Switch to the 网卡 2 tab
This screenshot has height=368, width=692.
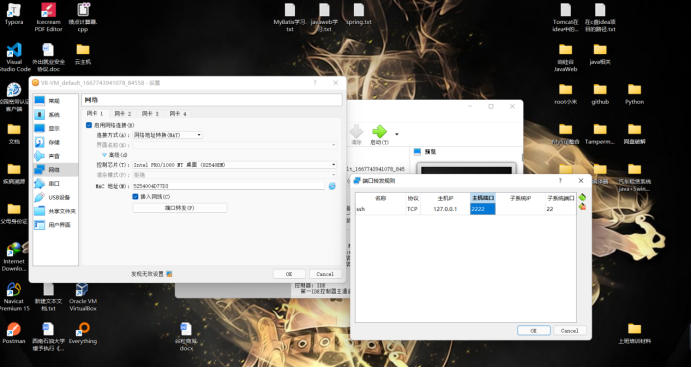click(x=123, y=113)
